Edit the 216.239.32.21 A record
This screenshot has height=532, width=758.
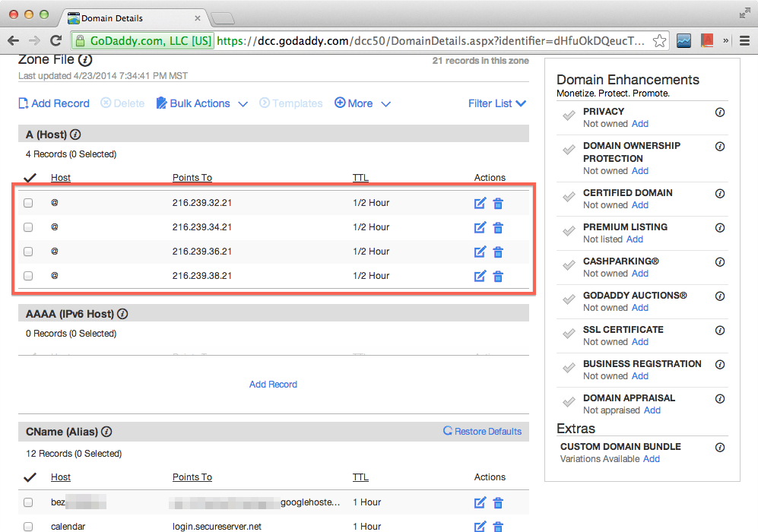[x=480, y=204]
